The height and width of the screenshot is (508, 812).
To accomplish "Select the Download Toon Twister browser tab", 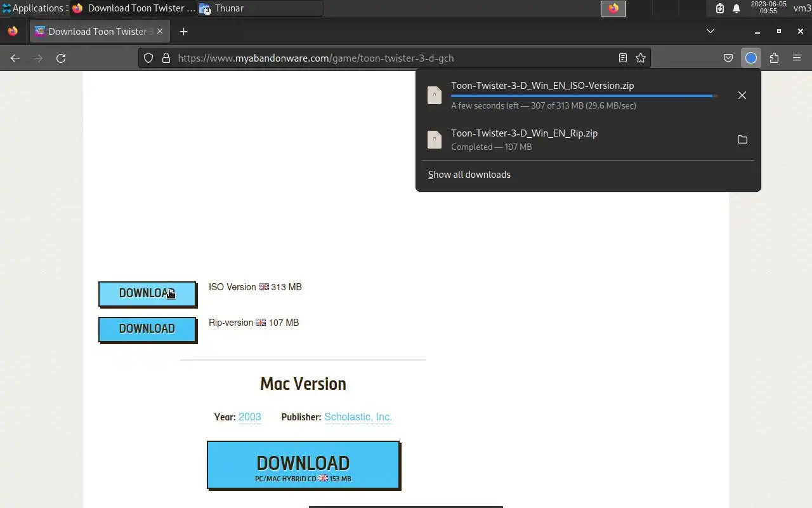I will pos(99,31).
